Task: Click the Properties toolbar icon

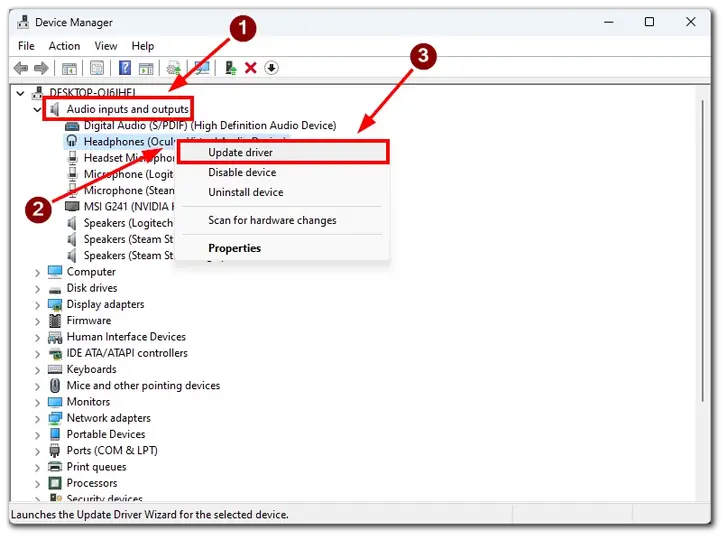Action: [97, 69]
